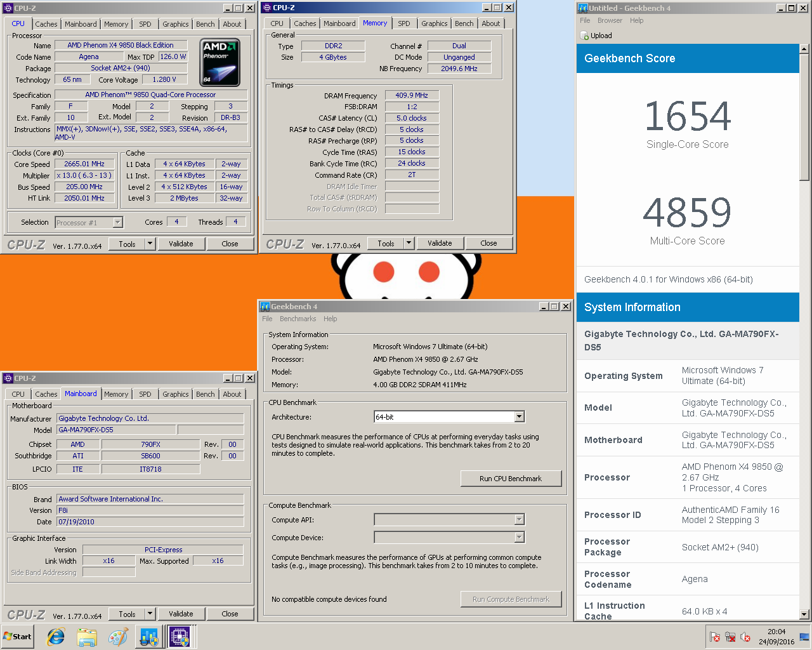Image resolution: width=812 pixels, height=650 pixels.
Task: Click the Code Name value Agena
Action: tap(89, 56)
